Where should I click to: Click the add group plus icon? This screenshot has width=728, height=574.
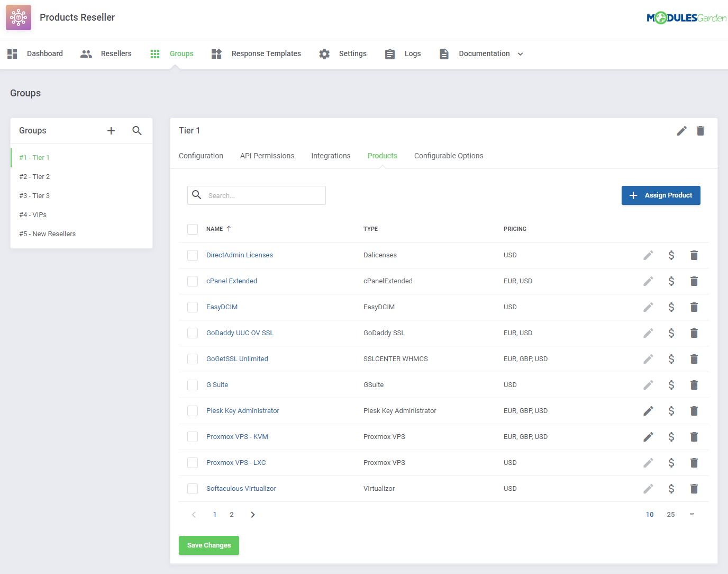(x=111, y=131)
